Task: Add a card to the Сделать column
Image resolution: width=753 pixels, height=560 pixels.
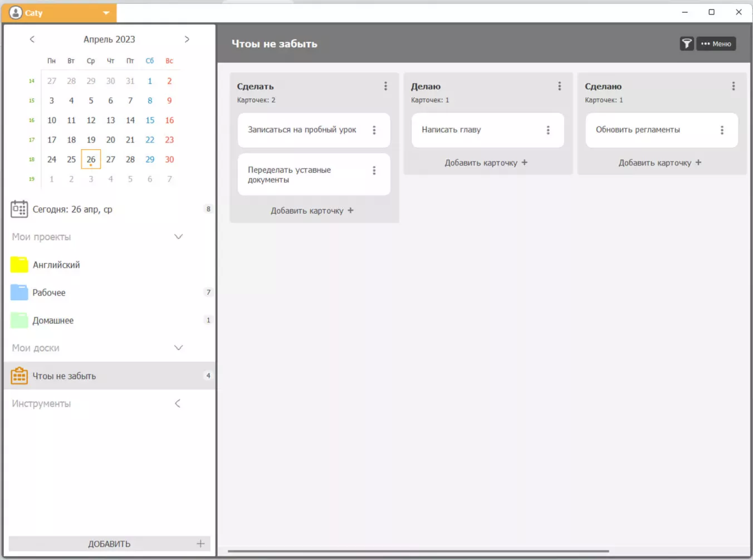Action: tap(312, 210)
